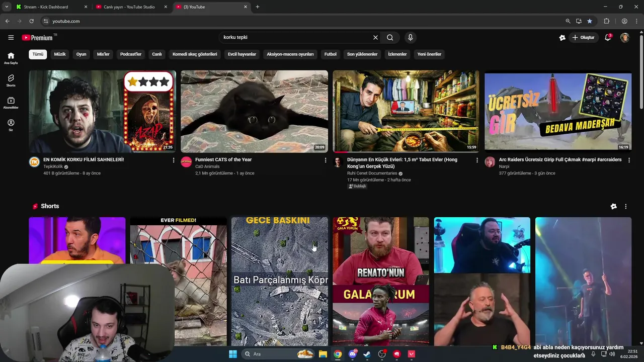The image size is (644, 362).
Task: Go to Ana Sayfa in sidebar
Action: pos(11,58)
